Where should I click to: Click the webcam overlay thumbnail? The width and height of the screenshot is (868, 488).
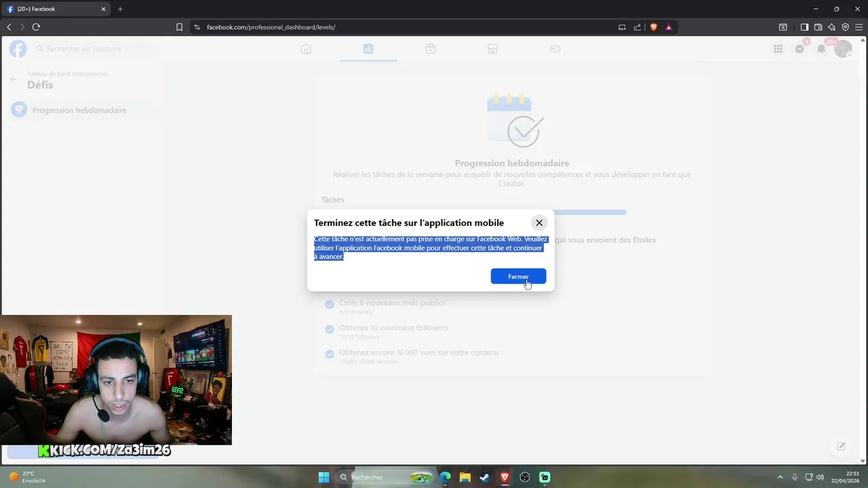pos(116,380)
